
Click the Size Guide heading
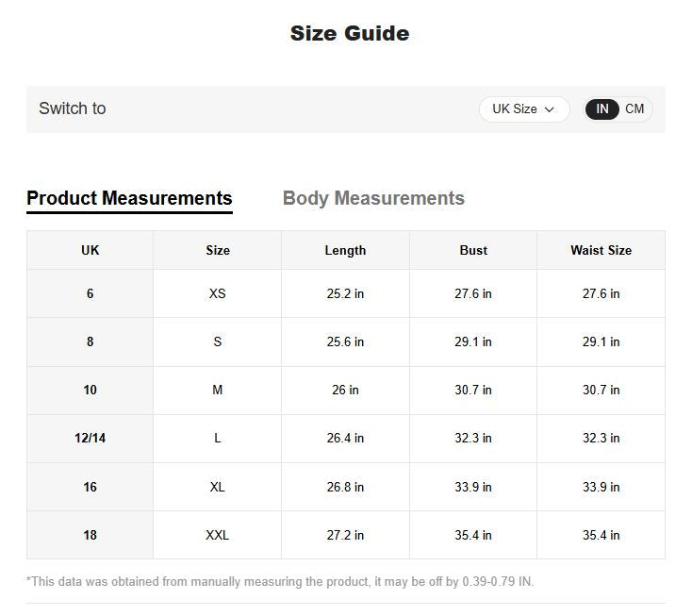(350, 34)
